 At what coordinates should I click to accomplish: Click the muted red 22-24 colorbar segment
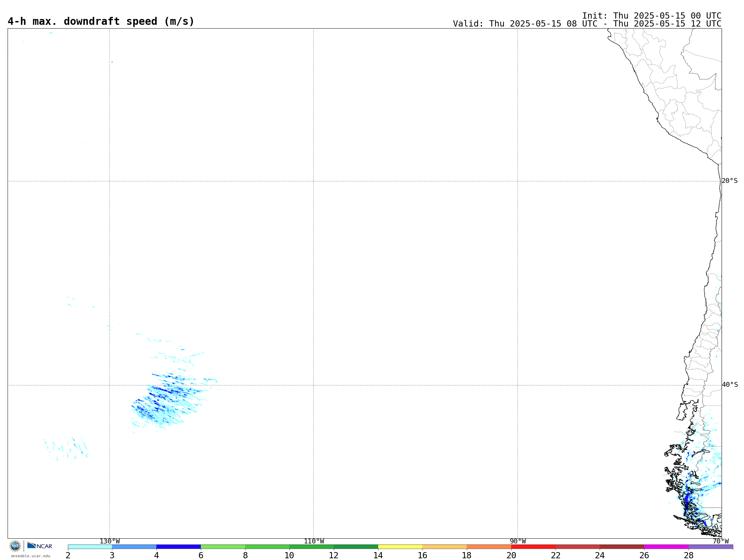(578, 547)
